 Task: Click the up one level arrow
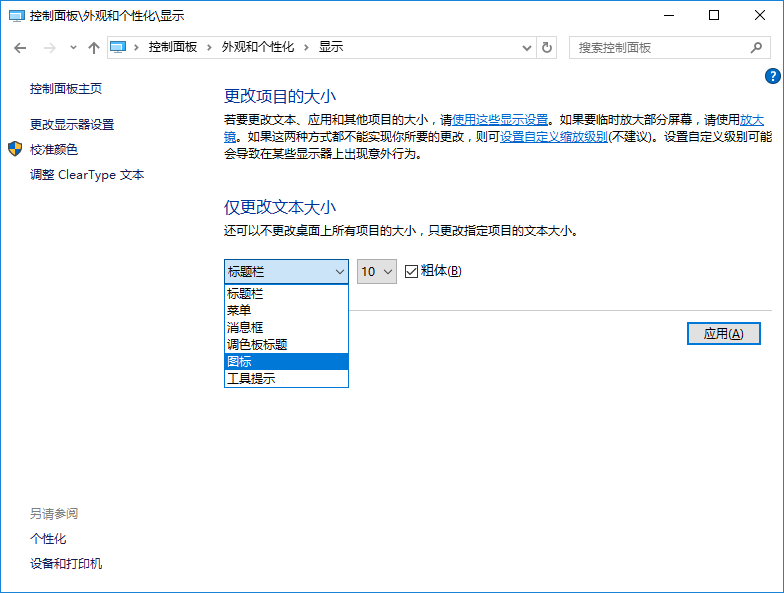(94, 48)
